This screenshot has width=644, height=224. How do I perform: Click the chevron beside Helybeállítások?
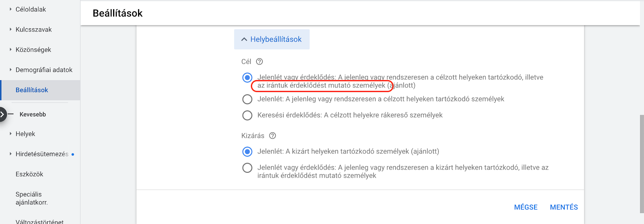coord(244,39)
